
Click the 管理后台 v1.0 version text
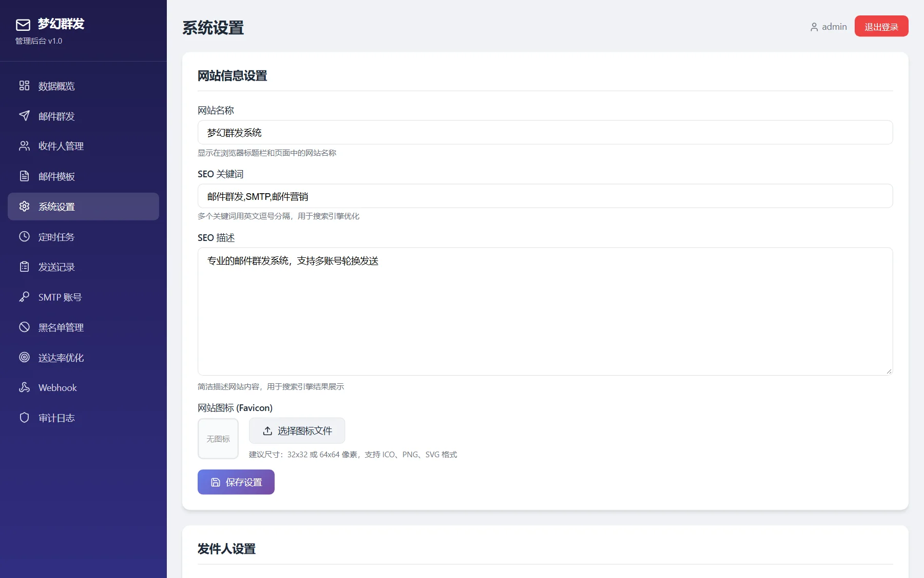tap(39, 41)
